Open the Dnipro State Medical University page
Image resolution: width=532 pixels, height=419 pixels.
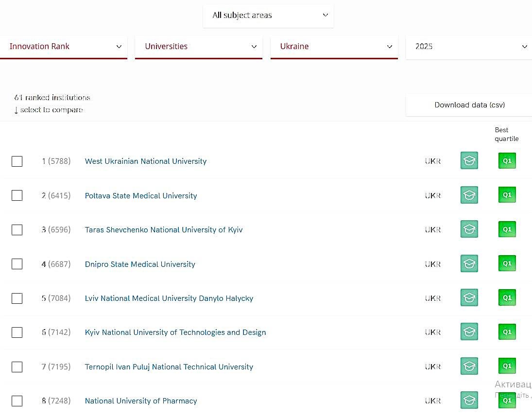pos(140,264)
